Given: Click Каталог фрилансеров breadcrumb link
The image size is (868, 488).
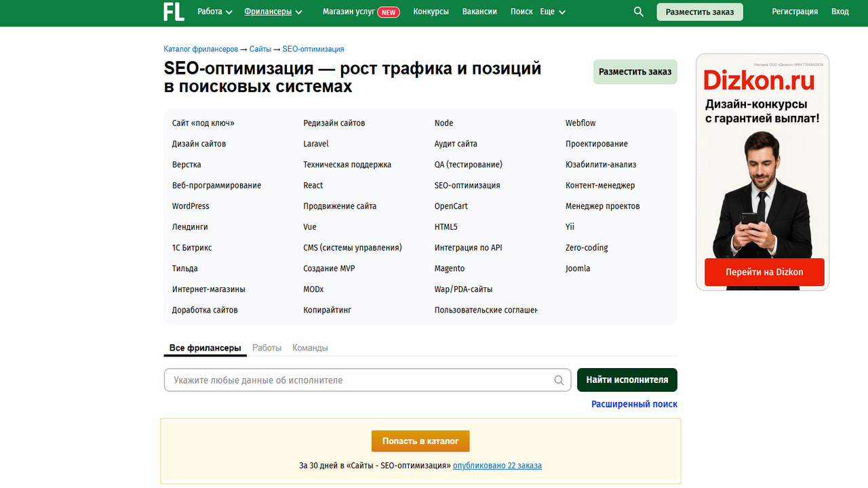Looking at the screenshot, I should [x=201, y=49].
